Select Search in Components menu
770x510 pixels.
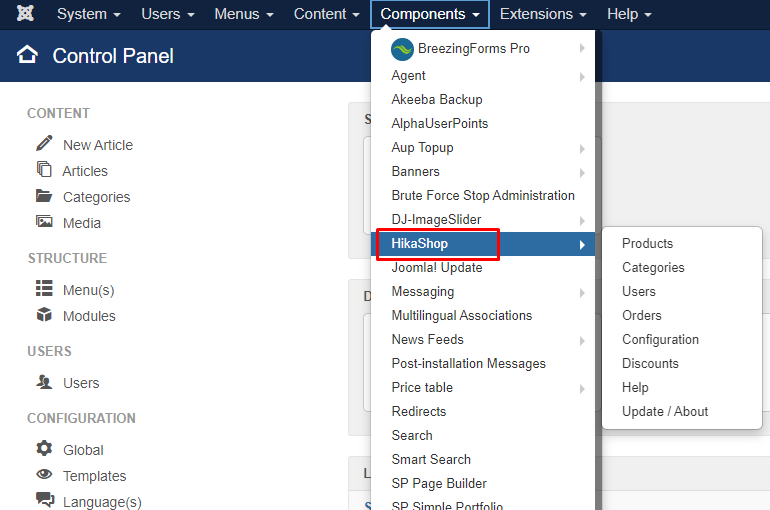click(412, 436)
